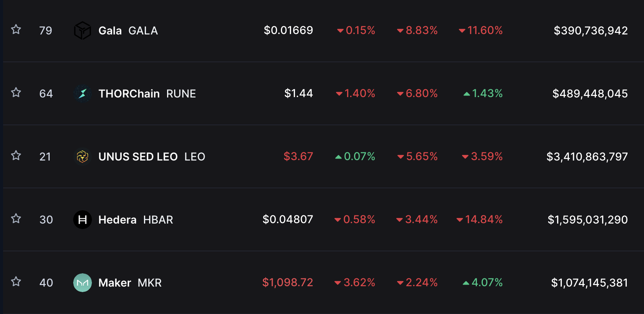Viewport: 644px width, 314px height.
Task: Favorite UNUS SED LEO with star
Action: [16, 155]
